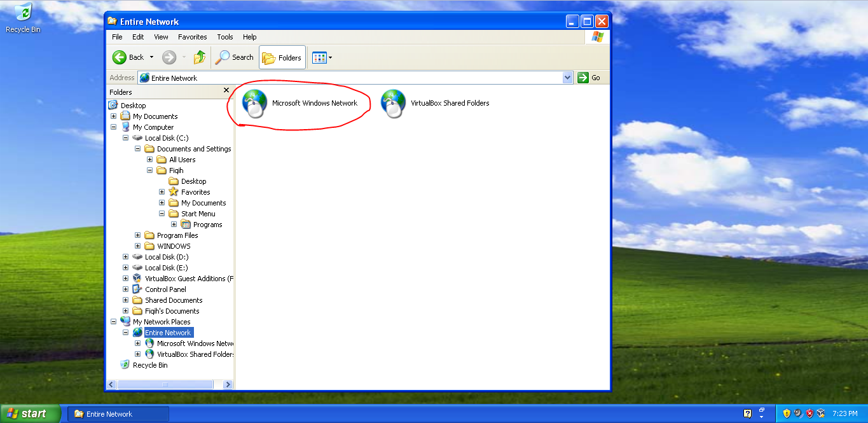Toggle the Folders pane button
Viewport: 868px width, 423px height.
coord(282,57)
